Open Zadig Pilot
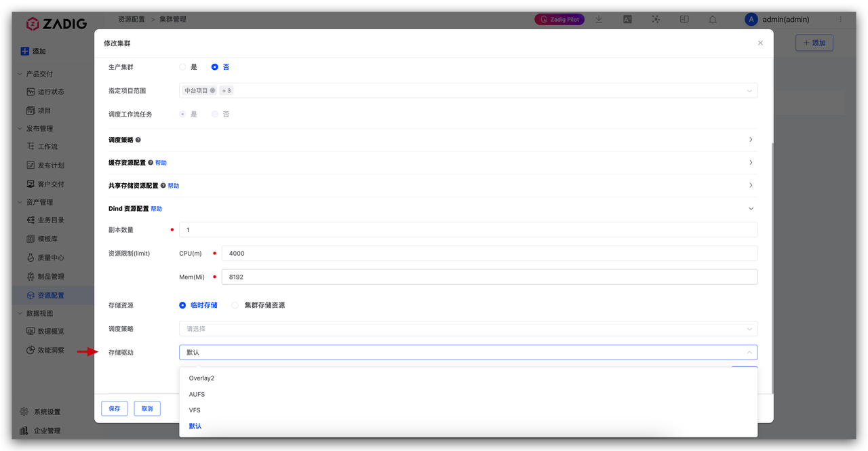 (x=559, y=20)
